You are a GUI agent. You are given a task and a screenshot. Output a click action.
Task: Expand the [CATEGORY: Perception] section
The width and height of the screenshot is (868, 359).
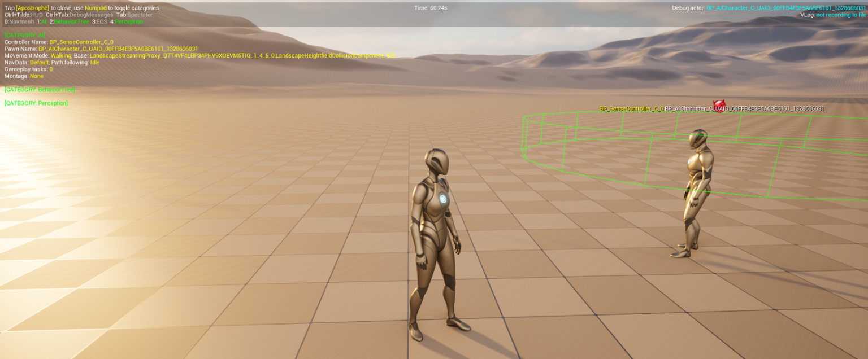point(36,103)
